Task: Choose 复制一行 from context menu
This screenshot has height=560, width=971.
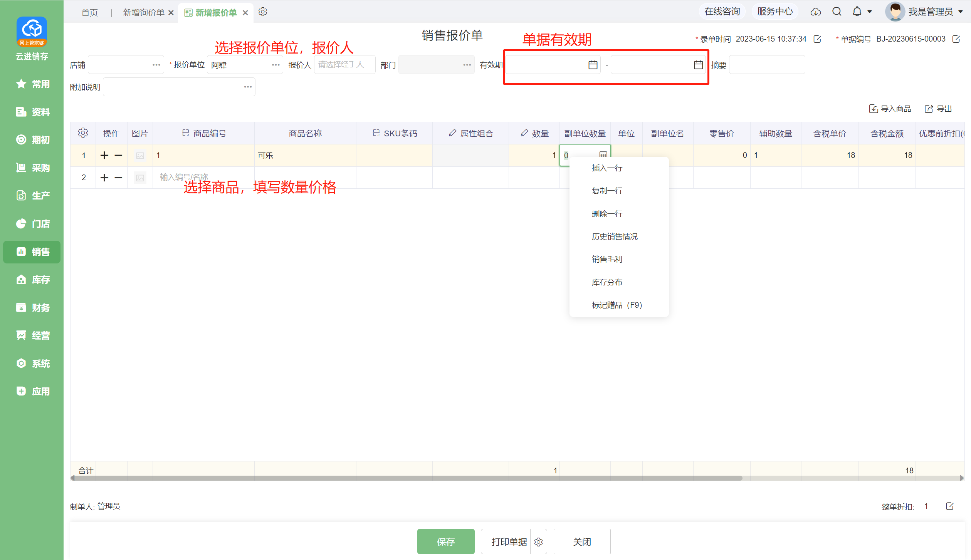Action: pos(607,191)
